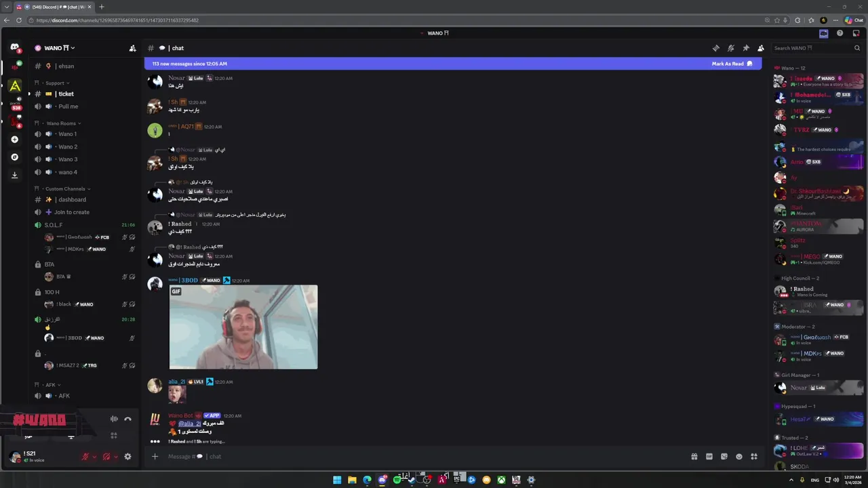
Task: Toggle notification settings bell in chat header
Action: (730, 48)
